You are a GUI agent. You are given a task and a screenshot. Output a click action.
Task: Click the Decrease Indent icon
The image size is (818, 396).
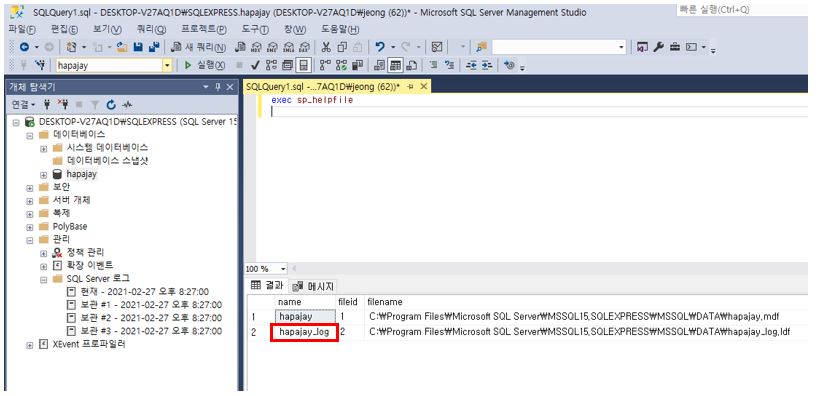point(471,65)
